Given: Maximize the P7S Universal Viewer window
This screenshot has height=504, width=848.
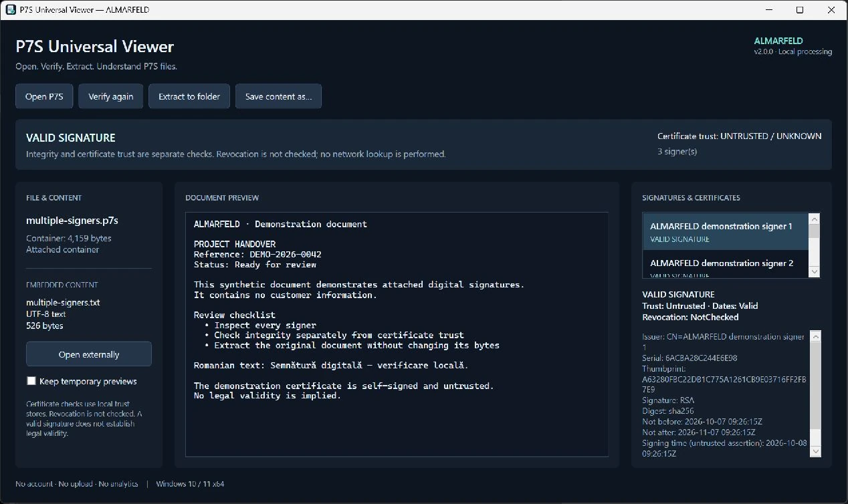Looking at the screenshot, I should point(800,10).
